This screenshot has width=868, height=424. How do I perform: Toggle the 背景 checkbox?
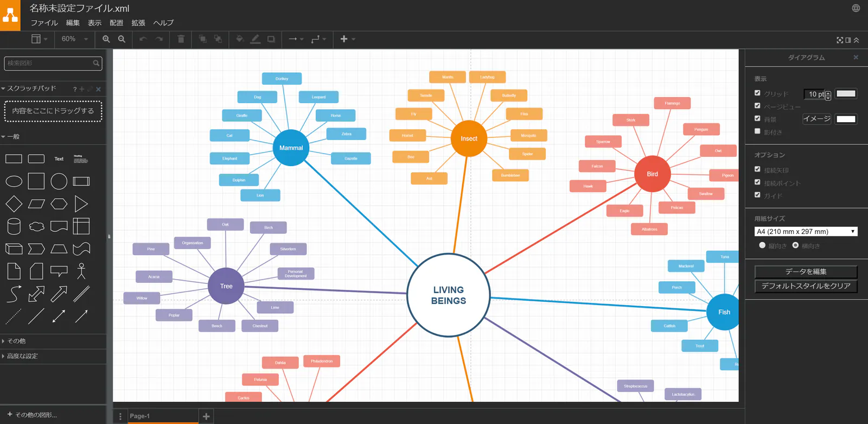coord(757,118)
